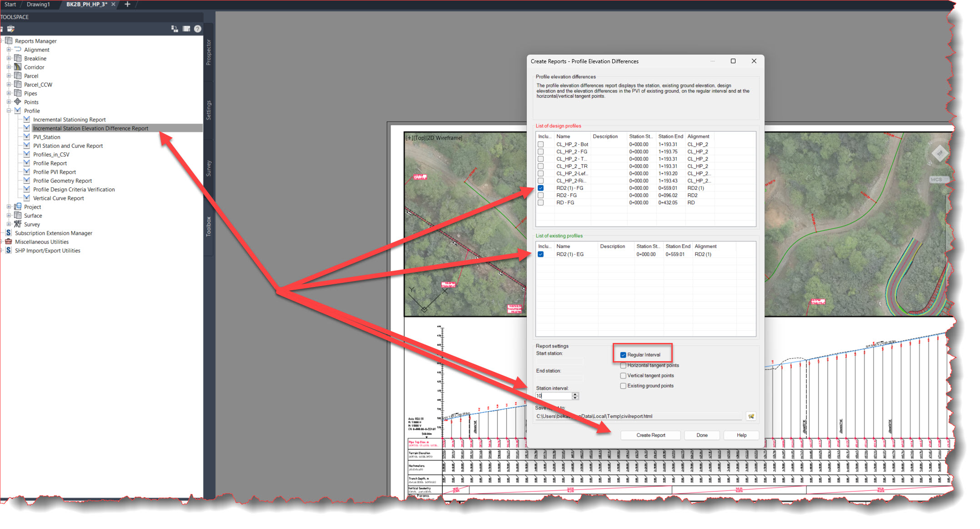Select the Profile node icon in Toolspace
Image resolution: width=980 pixels, height=529 pixels.
17,111
